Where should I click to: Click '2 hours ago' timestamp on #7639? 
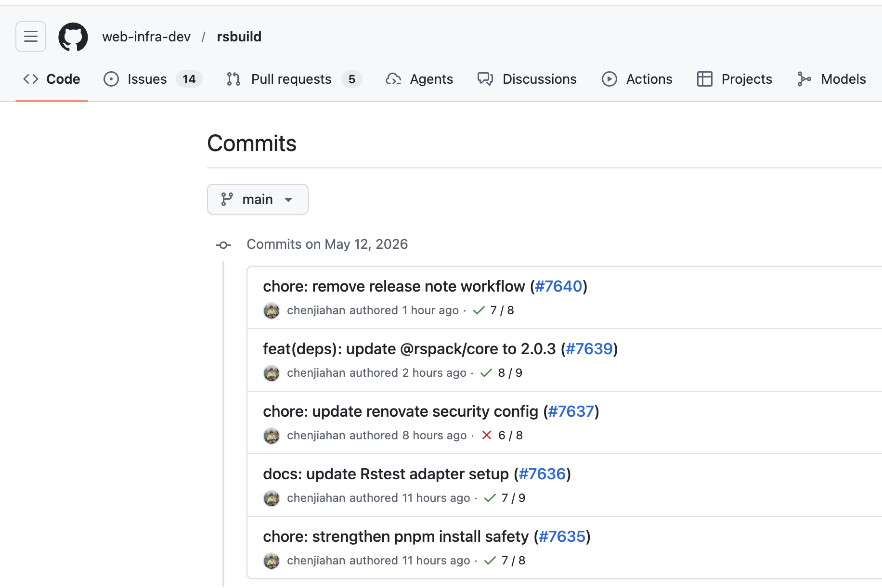[x=434, y=373]
